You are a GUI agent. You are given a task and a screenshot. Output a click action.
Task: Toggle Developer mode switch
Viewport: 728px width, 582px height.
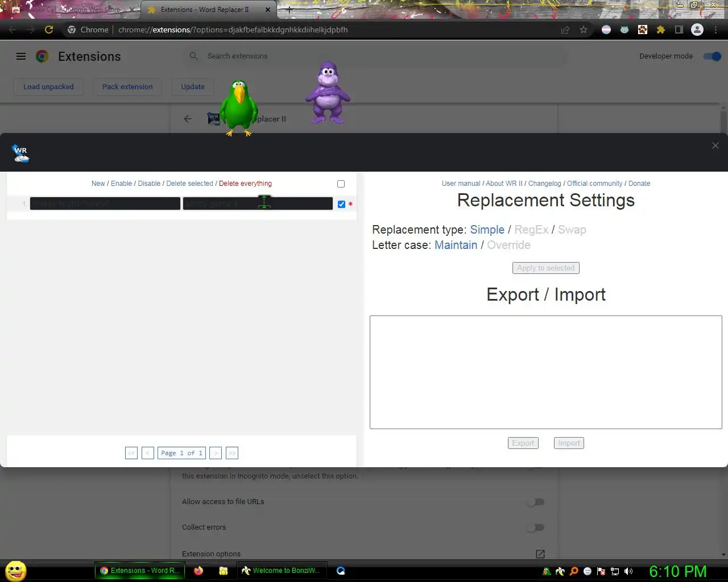tap(712, 56)
